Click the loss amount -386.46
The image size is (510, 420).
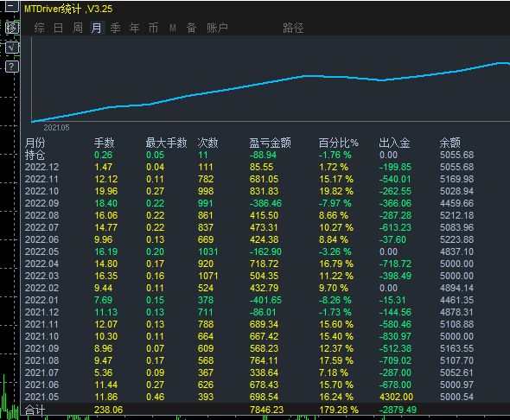(265, 203)
